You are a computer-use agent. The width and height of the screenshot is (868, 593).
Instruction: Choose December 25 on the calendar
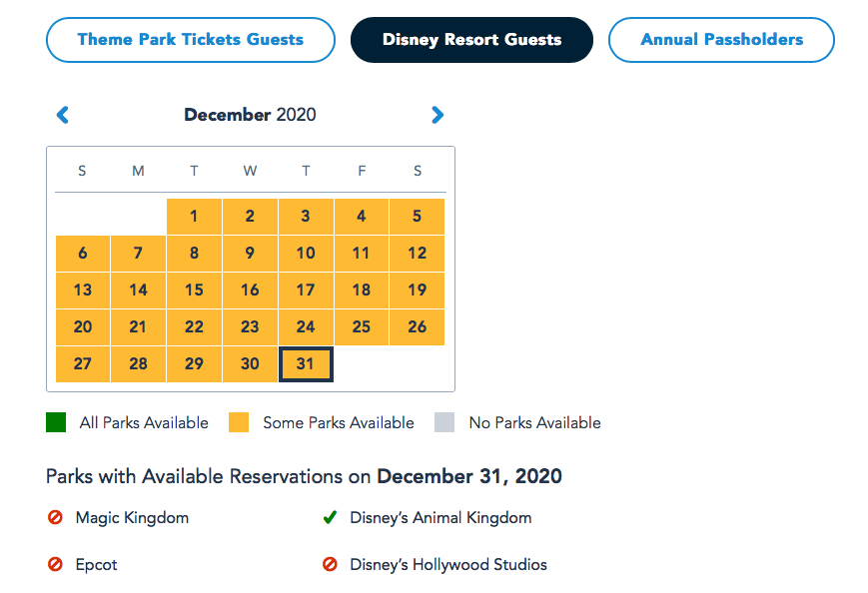362,326
